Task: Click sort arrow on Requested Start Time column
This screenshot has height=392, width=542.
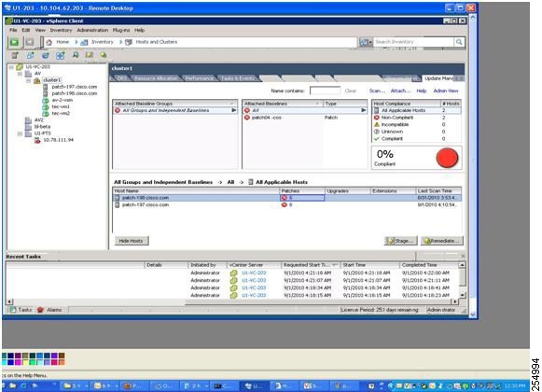Action: (x=335, y=265)
